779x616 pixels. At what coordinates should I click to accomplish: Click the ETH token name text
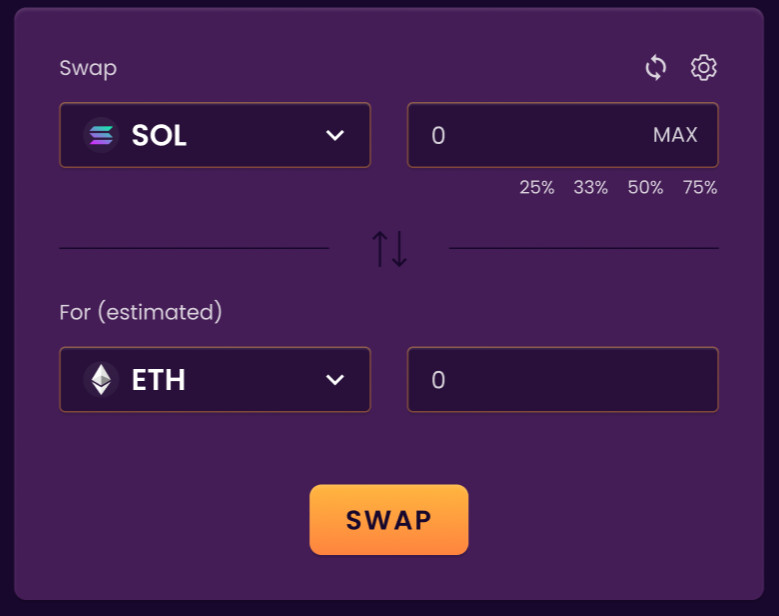tap(158, 380)
